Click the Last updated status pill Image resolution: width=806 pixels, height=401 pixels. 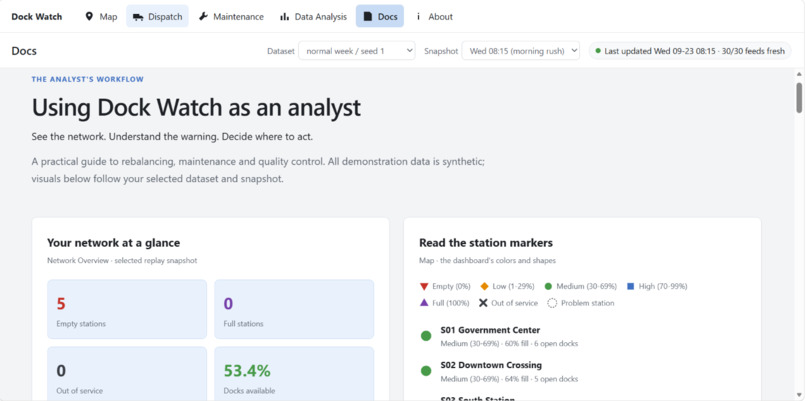[690, 51]
